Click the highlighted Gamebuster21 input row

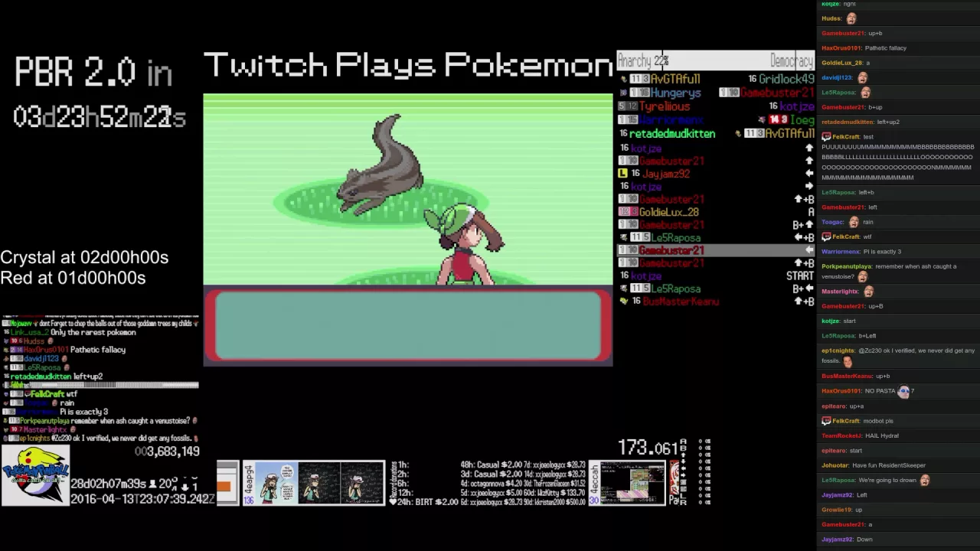point(716,250)
